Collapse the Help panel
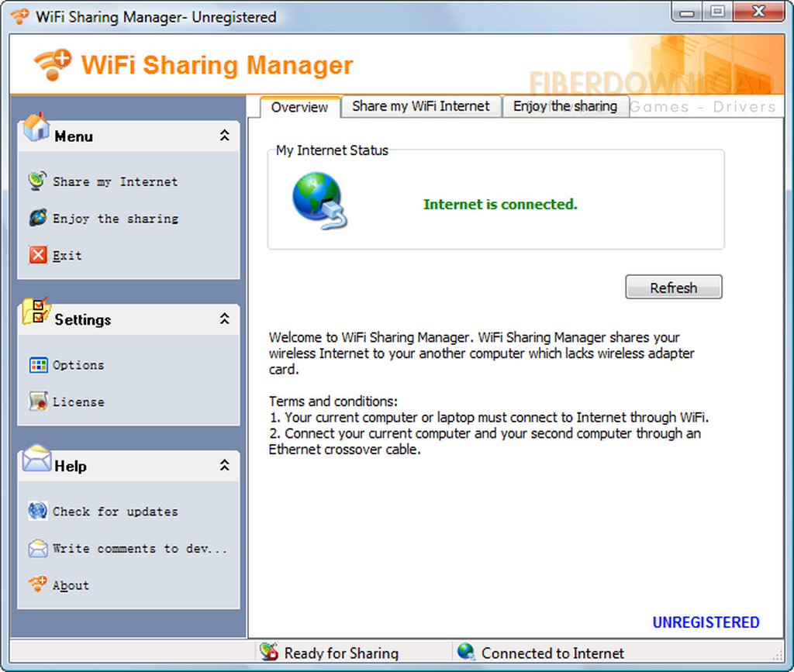Screen dimensions: 794x672 click(224, 465)
